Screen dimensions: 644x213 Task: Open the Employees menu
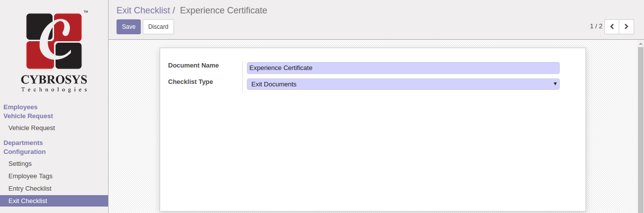click(20, 107)
